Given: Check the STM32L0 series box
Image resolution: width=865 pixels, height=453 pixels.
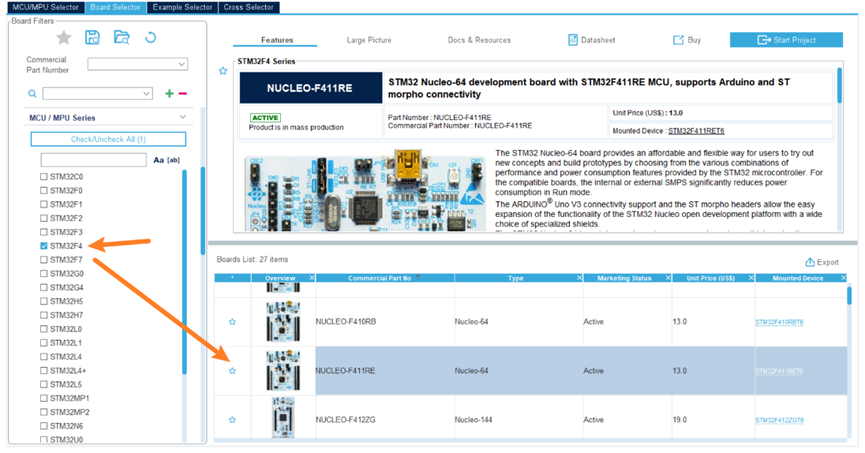Looking at the screenshot, I should [x=44, y=329].
